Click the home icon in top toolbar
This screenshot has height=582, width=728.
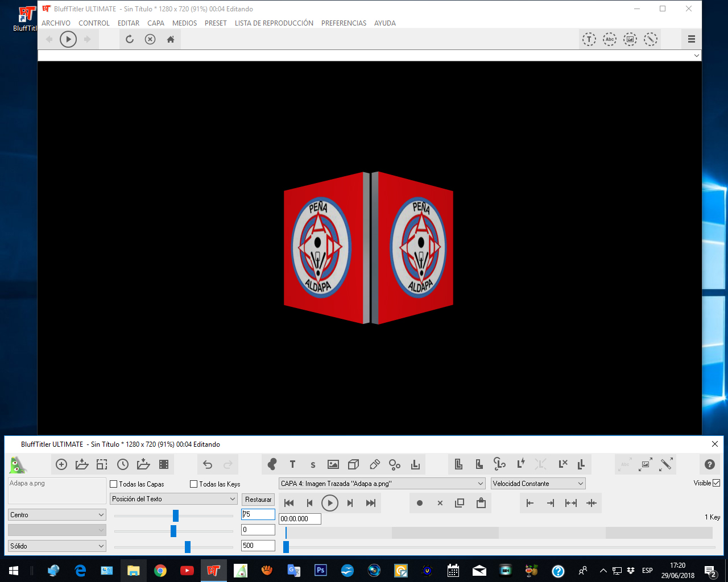[171, 39]
